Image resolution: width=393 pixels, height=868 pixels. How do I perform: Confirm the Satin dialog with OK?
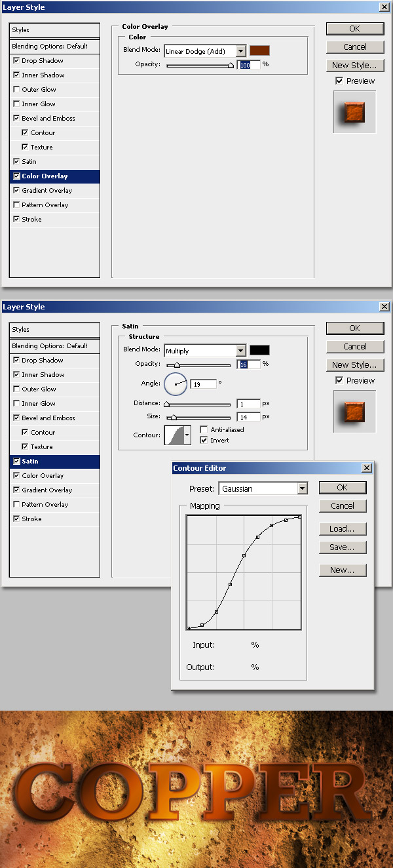click(354, 328)
